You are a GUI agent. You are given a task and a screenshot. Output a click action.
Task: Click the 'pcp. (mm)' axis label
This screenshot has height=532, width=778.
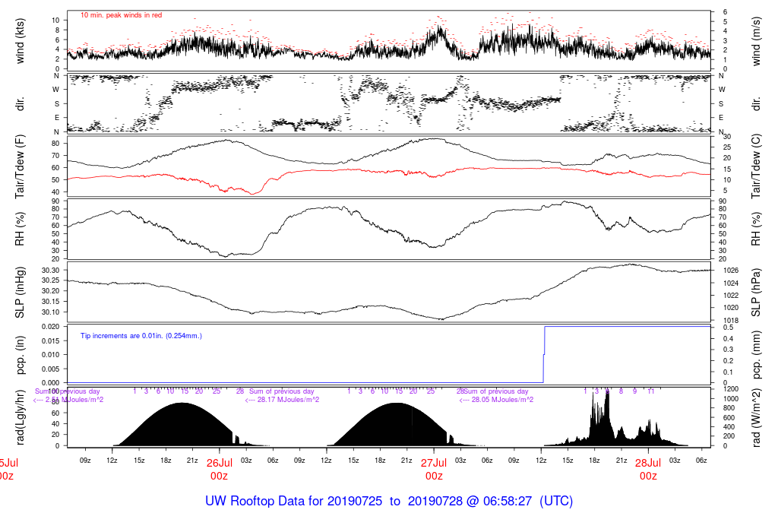tap(756, 355)
